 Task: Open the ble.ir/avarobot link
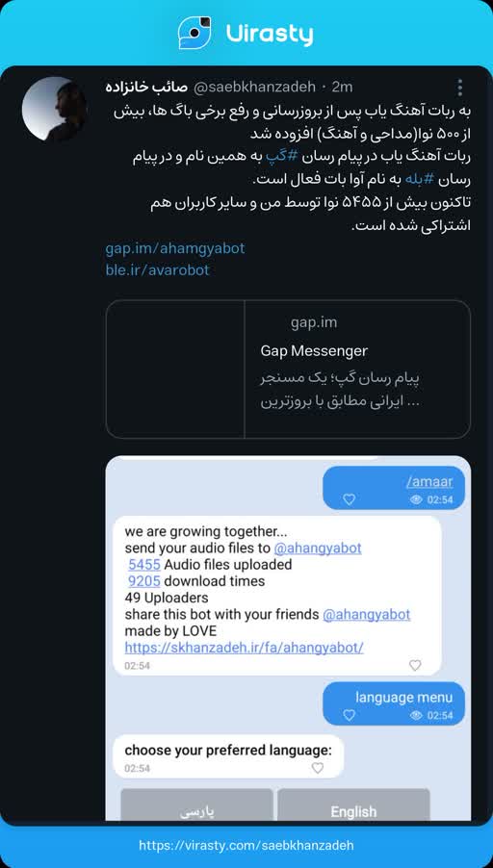tap(157, 270)
